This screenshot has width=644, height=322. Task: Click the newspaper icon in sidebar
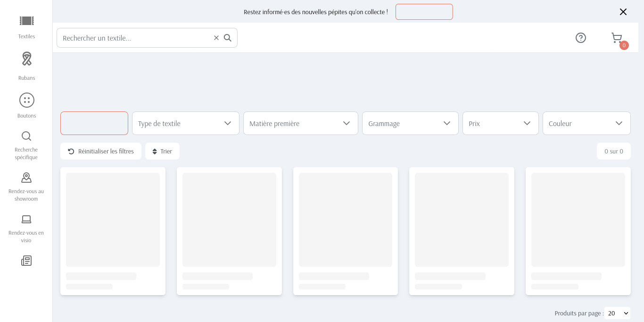pyautogui.click(x=26, y=261)
